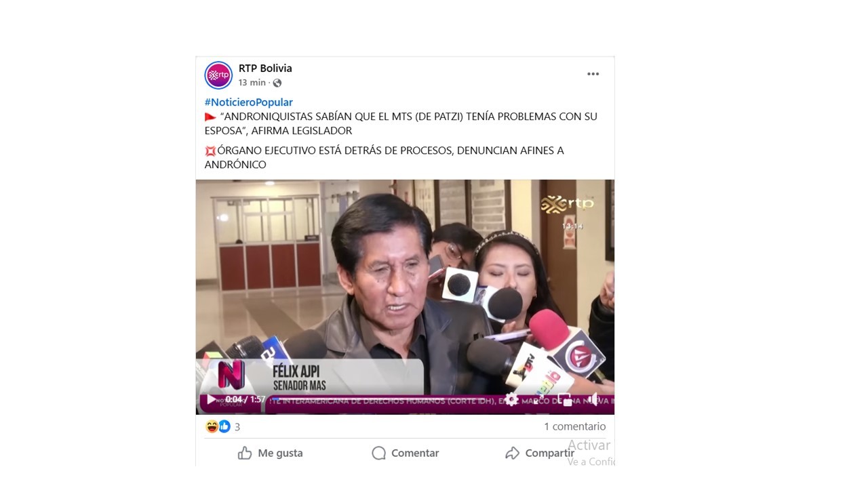The width and height of the screenshot is (868, 488).
Task: Open the RTP Bolivia page name link
Action: tap(265, 68)
